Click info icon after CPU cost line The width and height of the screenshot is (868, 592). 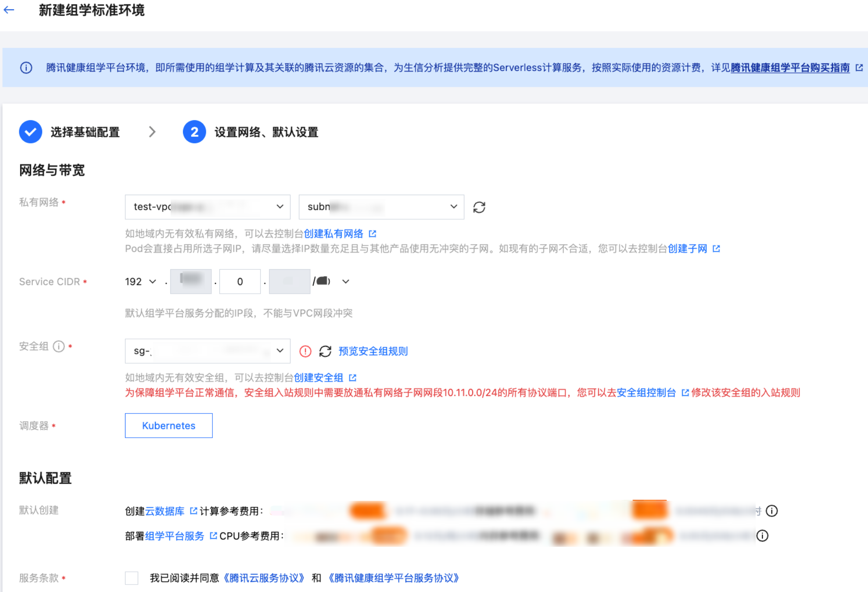762,536
